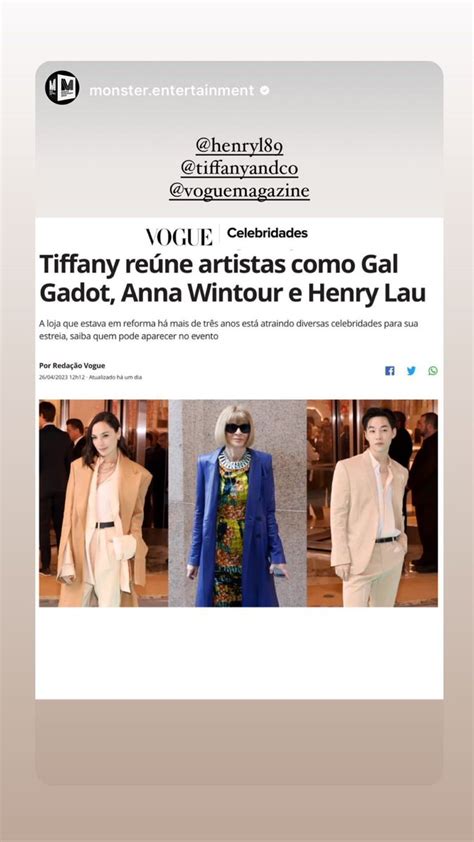Open the center photo with blue coat
The width and height of the screenshot is (474, 842).
[x=237, y=503]
